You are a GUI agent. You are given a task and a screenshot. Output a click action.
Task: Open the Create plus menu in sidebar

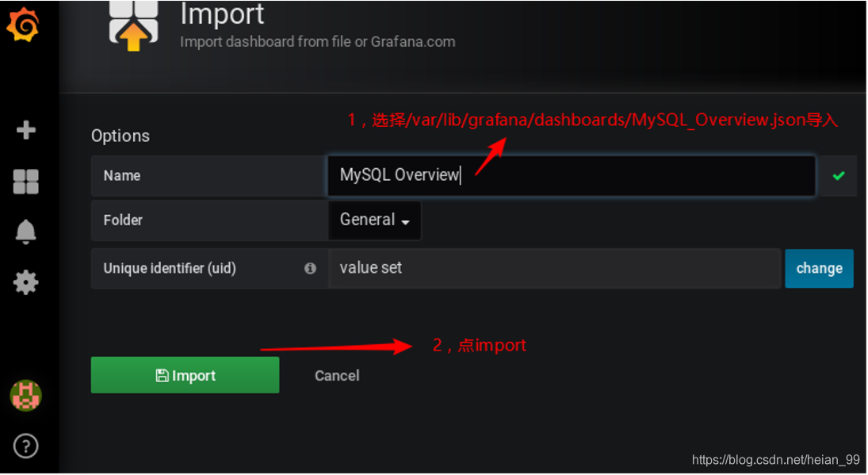tap(25, 130)
